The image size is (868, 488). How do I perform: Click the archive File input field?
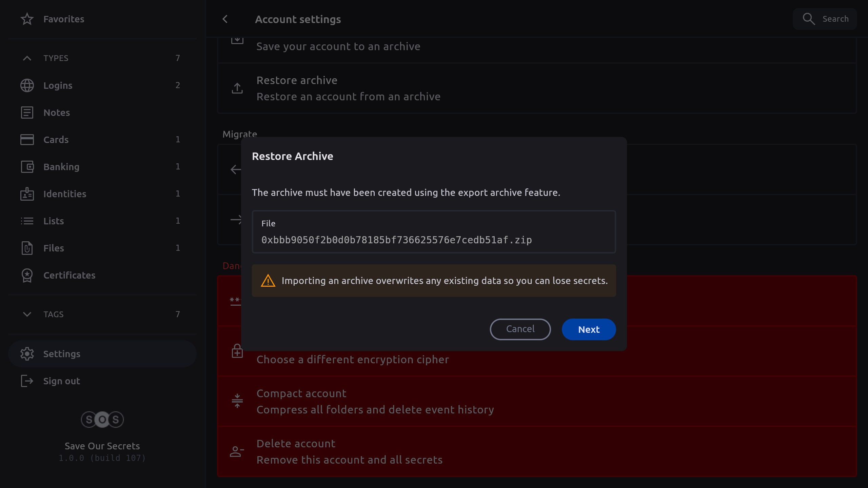tap(434, 232)
